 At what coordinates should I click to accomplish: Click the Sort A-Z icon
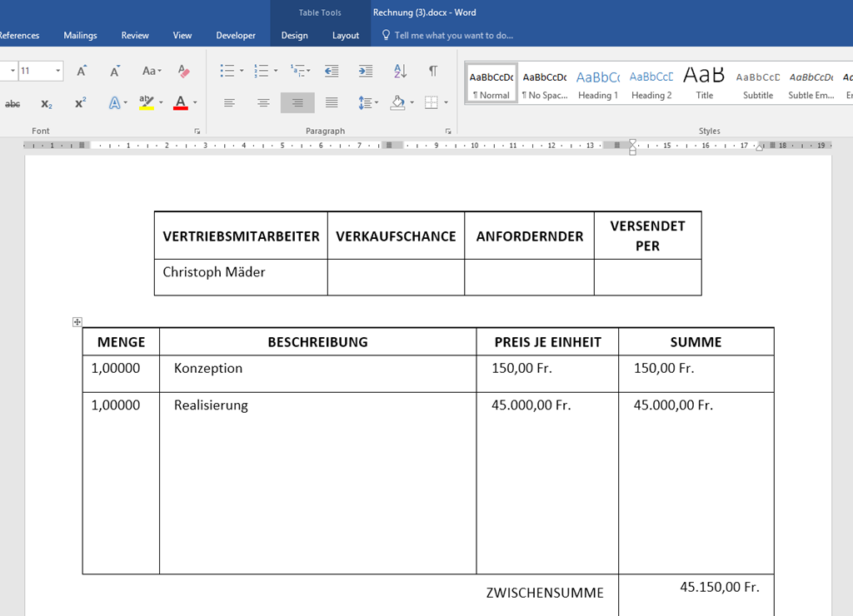tap(400, 72)
